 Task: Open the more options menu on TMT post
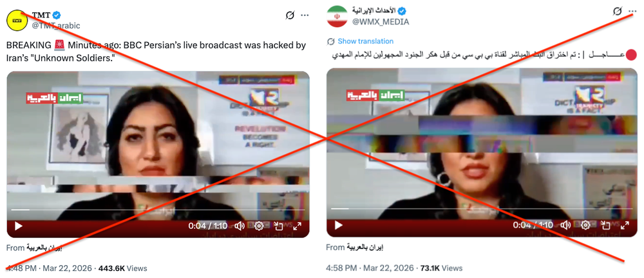point(305,15)
